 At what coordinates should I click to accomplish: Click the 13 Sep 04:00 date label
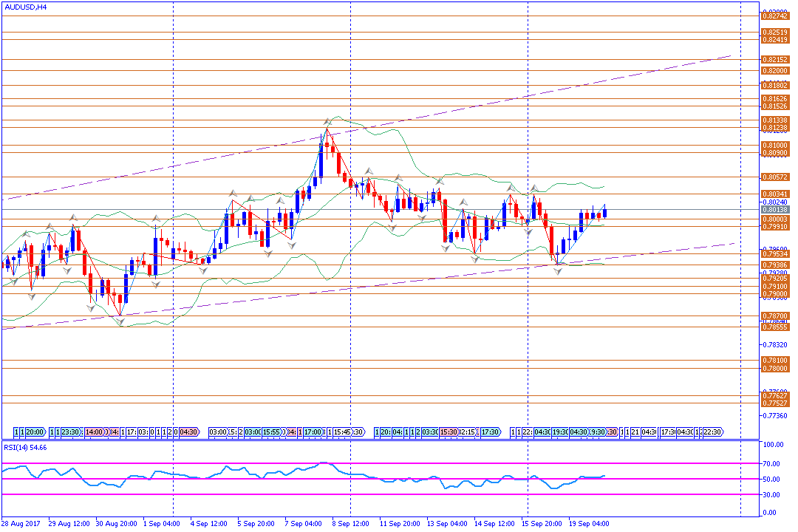click(x=447, y=523)
